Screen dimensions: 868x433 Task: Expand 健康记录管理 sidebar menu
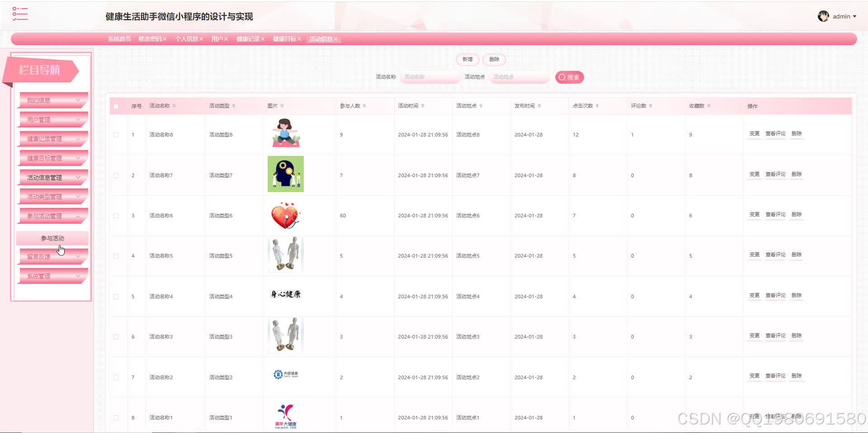click(x=53, y=139)
